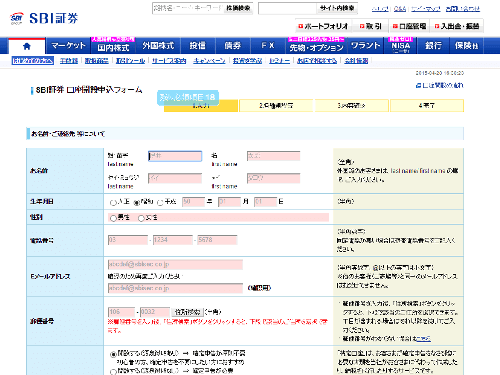The image size is (500, 375).
Task: Open the 保険 menu
Action: [x=466, y=46]
